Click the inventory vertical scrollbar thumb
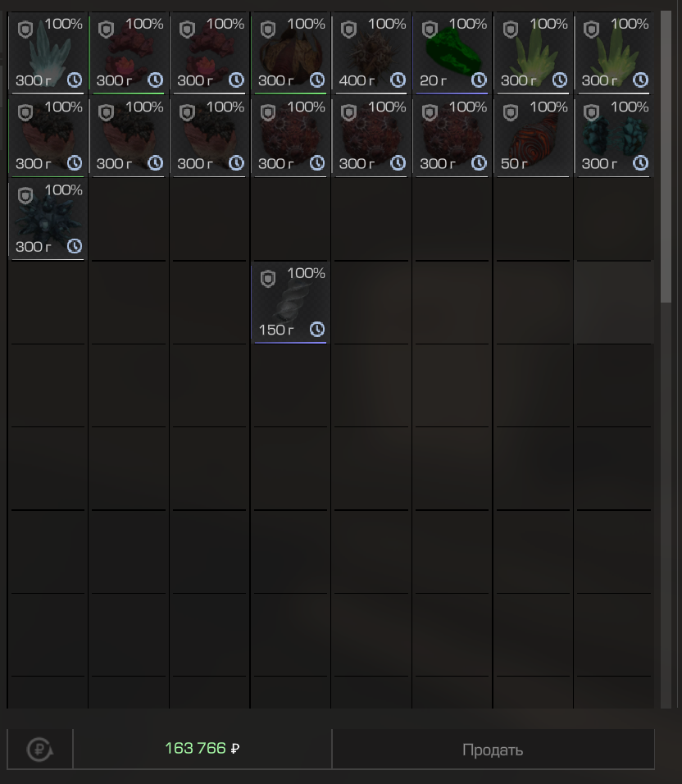Screen dimensions: 682x784 [666, 157]
